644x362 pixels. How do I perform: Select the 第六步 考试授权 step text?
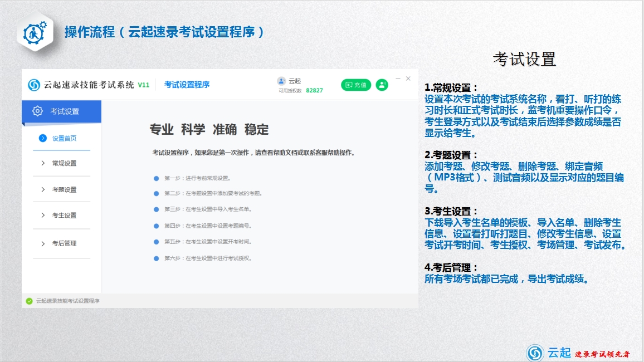point(208,258)
